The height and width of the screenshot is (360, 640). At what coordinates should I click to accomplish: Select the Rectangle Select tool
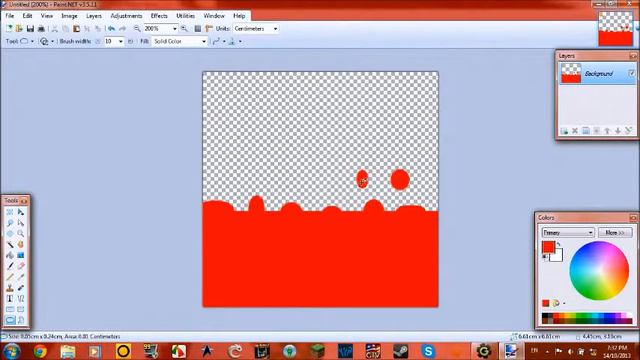point(10,212)
